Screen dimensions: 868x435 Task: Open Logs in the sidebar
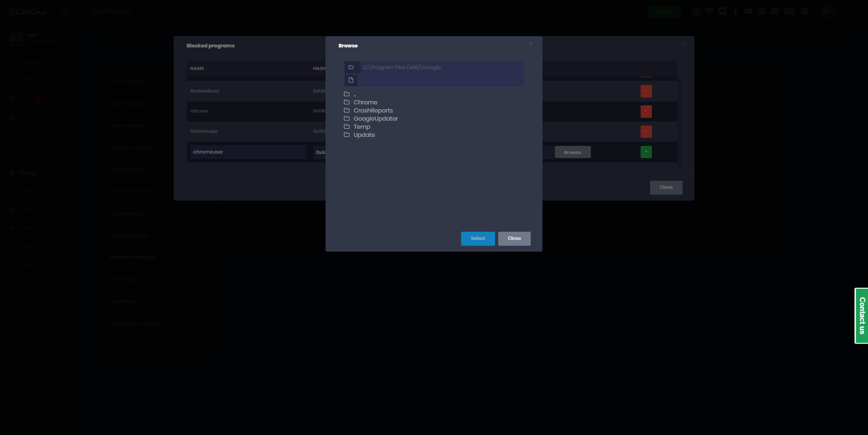click(19, 154)
